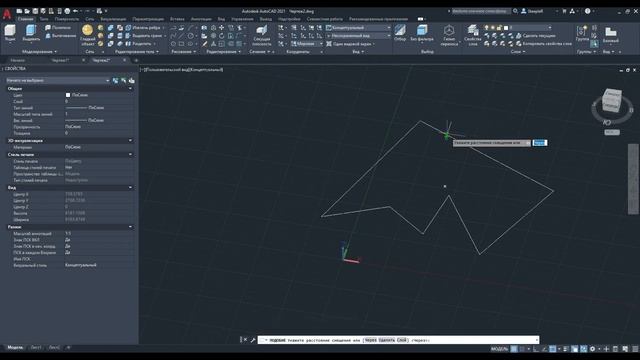Open the visual style dropdown (Концептуальный)
Screen dimensions: 640x360
[x=358, y=28]
